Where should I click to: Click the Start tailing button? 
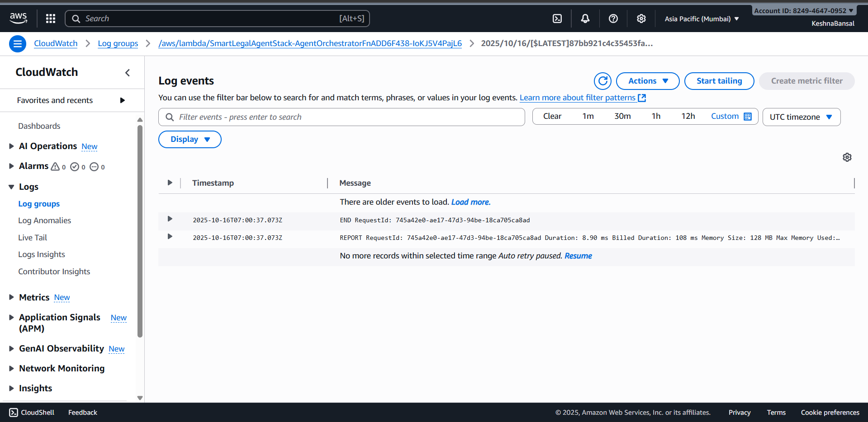[x=719, y=81]
